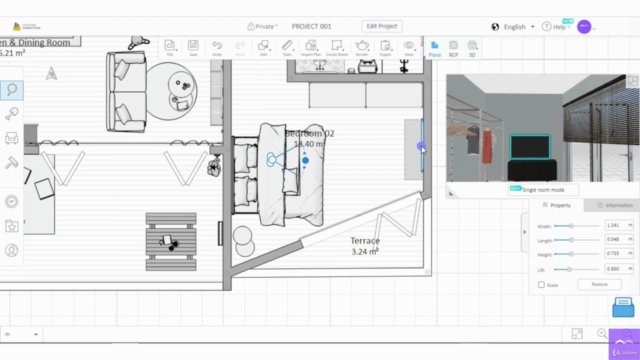The width and height of the screenshot is (640, 360).
Task: Click the Import Plan icon
Action: [311, 48]
